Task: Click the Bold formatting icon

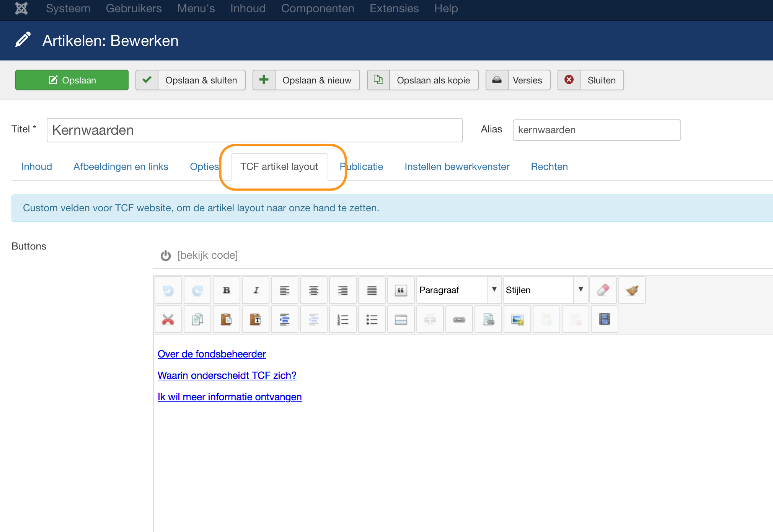Action: 227,290
